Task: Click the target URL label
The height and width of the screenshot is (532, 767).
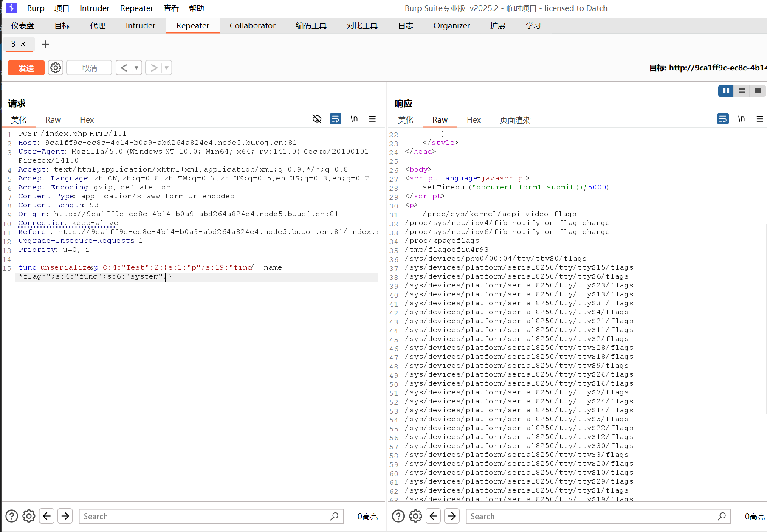Action: tap(708, 68)
